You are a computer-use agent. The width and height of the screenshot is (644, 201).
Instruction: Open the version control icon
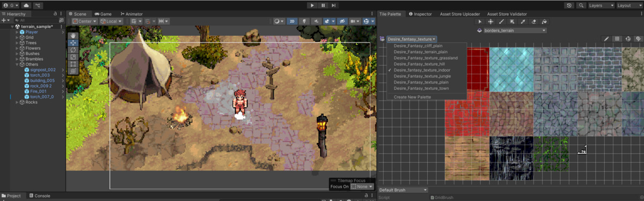(39, 5)
